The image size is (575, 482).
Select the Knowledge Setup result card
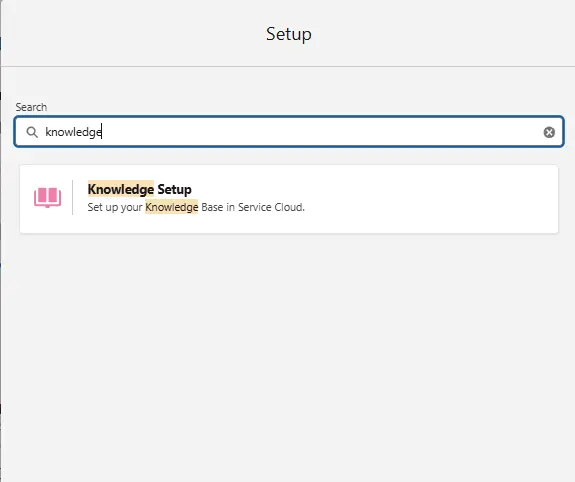tap(289, 199)
